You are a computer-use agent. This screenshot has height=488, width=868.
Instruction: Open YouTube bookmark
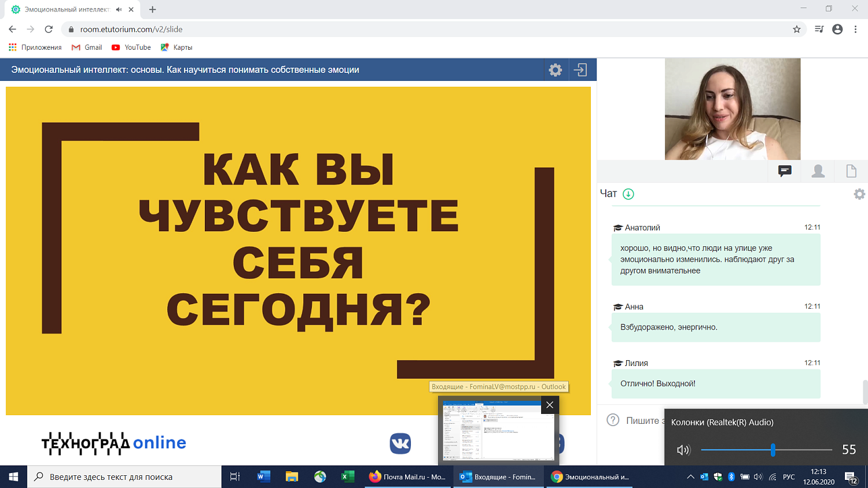131,47
